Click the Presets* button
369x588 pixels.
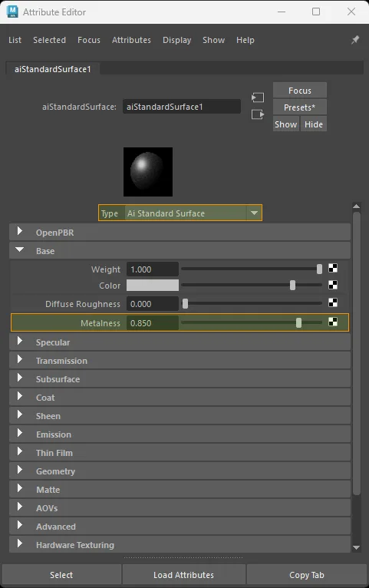tap(300, 107)
